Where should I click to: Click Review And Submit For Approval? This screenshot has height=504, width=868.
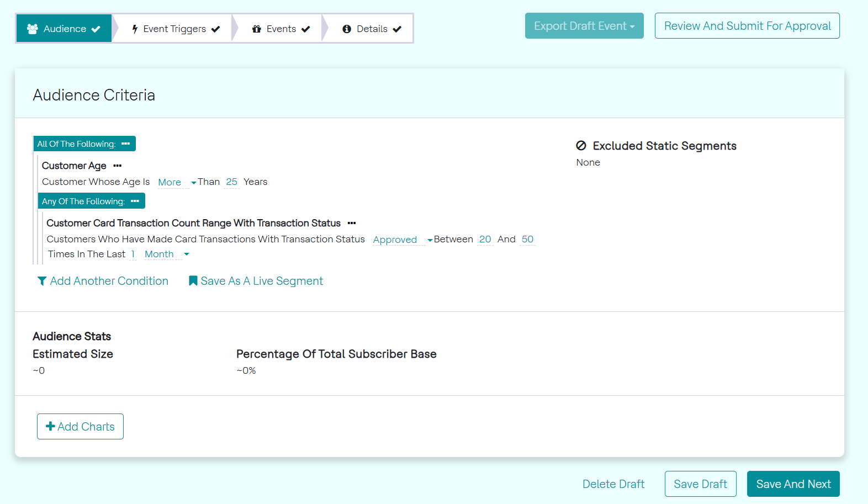tap(747, 26)
